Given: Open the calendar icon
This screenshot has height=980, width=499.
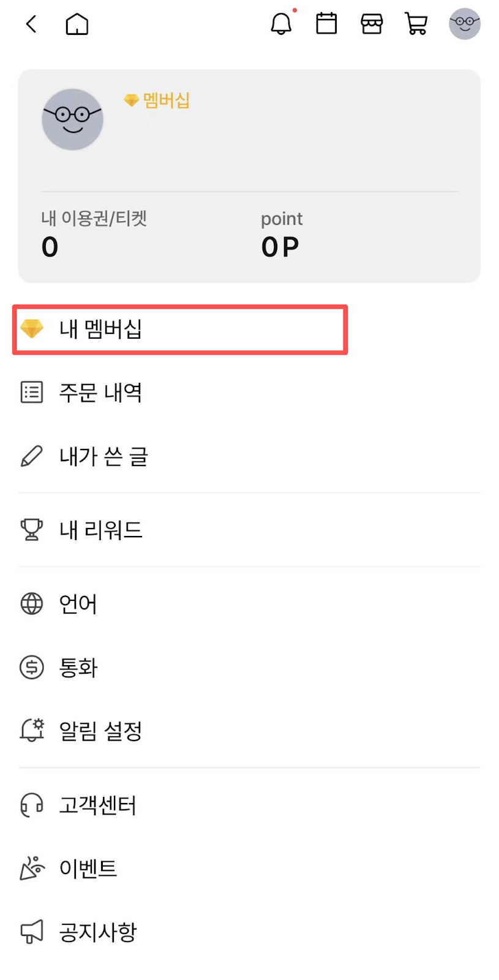Looking at the screenshot, I should coord(326,24).
